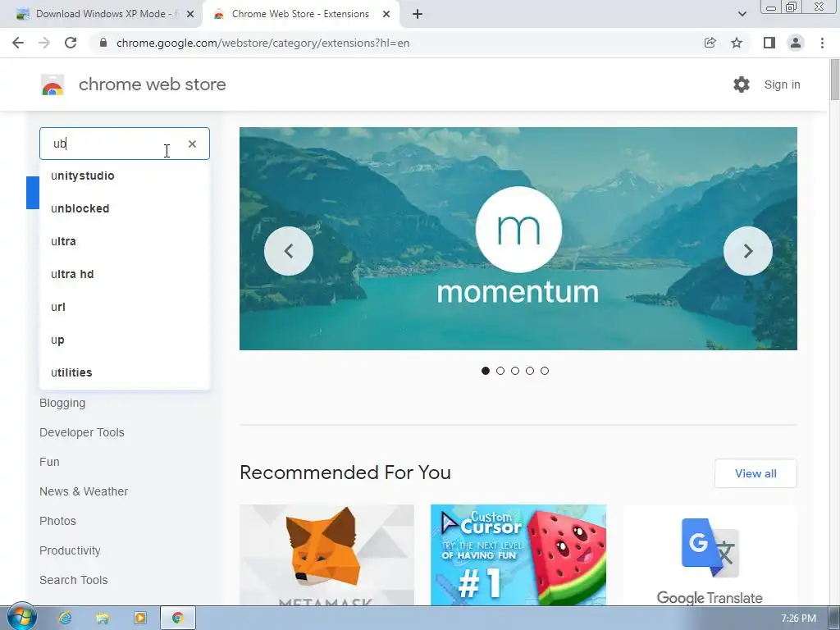Open the News & Weather category
Image resolution: width=840 pixels, height=630 pixels.
84,491
